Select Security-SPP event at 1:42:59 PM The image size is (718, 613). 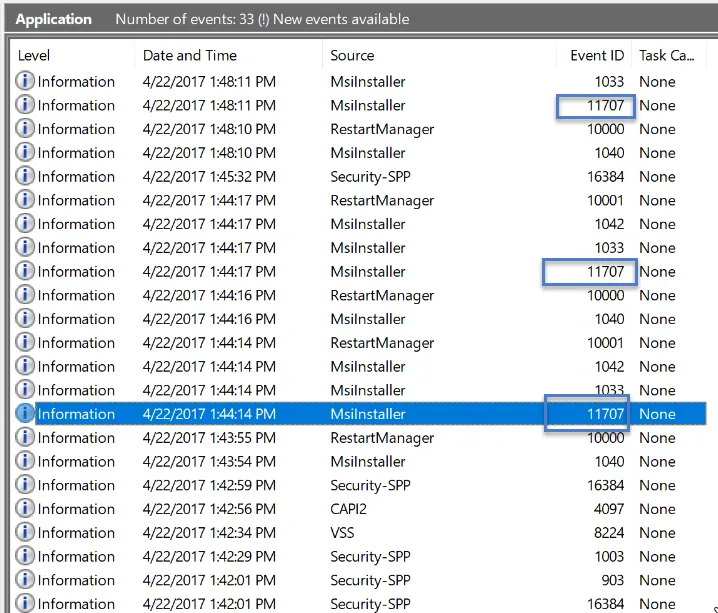359,485
